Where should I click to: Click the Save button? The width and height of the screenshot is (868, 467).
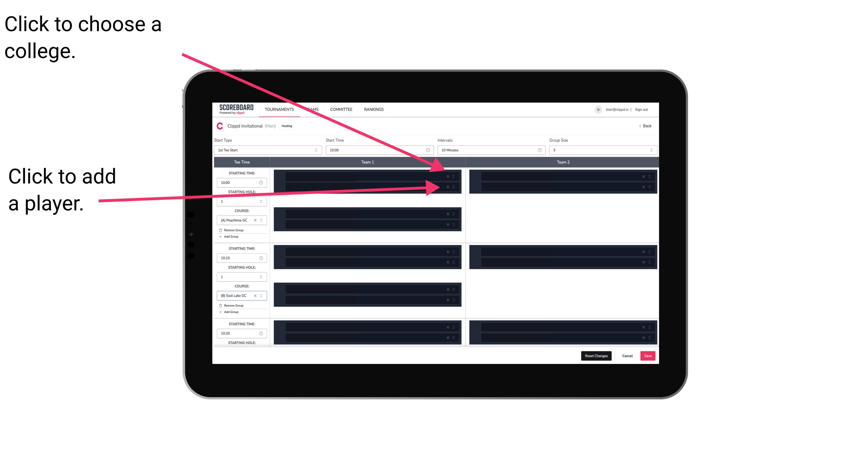[x=648, y=355]
